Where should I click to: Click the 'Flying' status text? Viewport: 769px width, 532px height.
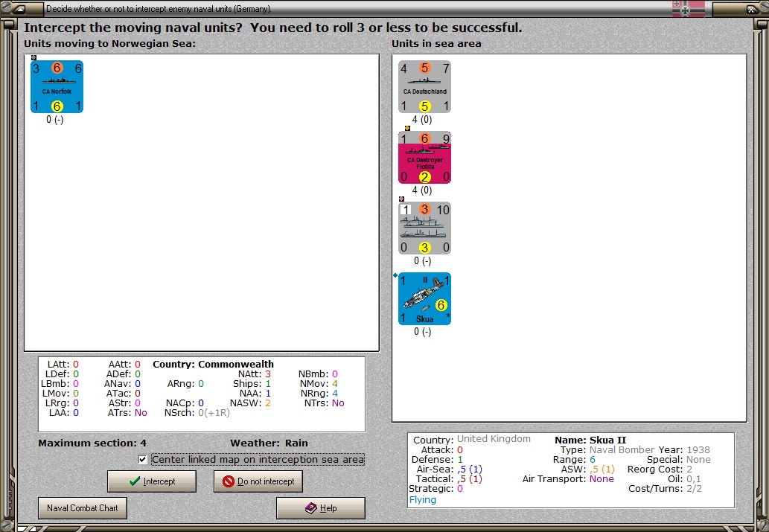(x=423, y=500)
